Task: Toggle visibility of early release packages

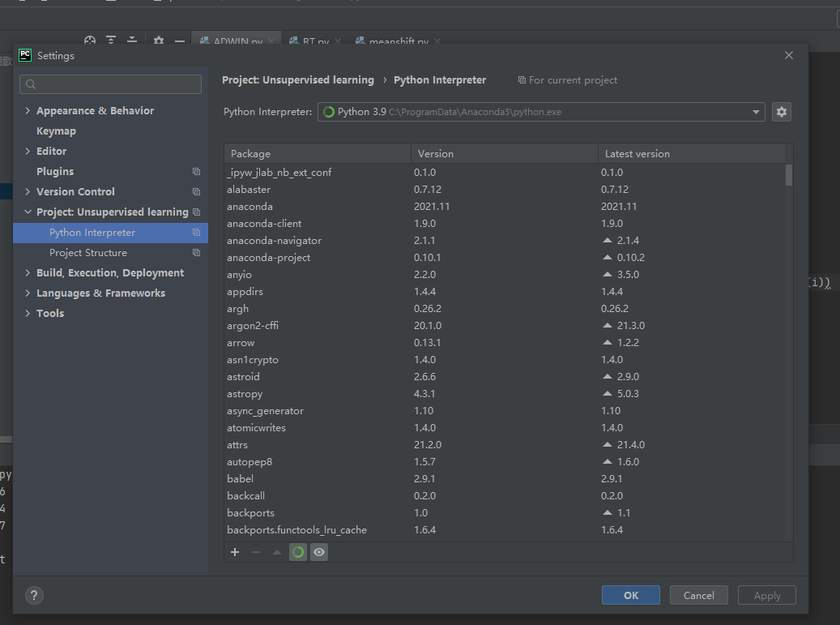Action: (x=318, y=552)
